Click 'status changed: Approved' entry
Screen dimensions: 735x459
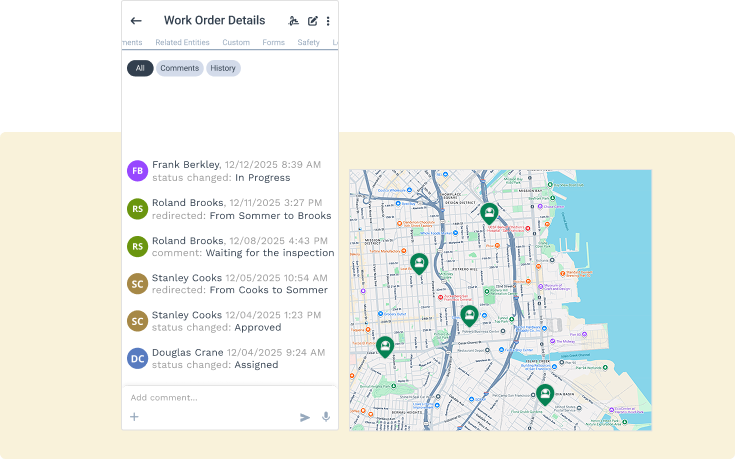(217, 327)
